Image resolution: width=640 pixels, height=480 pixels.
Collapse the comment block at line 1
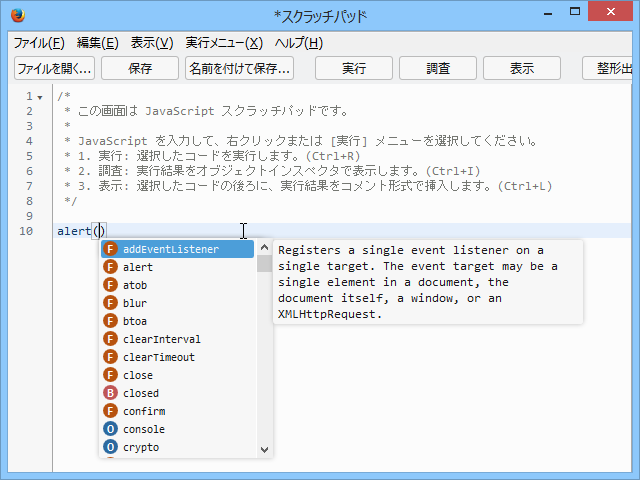coord(40,98)
